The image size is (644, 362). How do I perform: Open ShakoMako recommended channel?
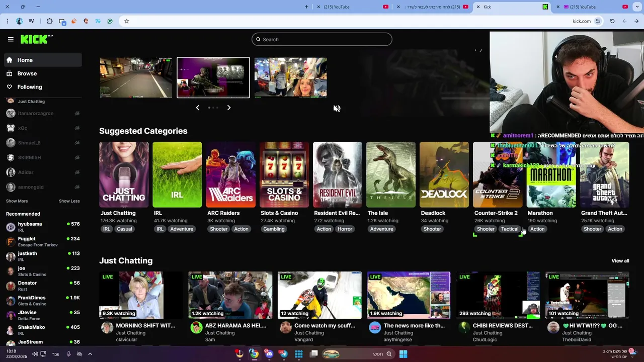point(43,330)
